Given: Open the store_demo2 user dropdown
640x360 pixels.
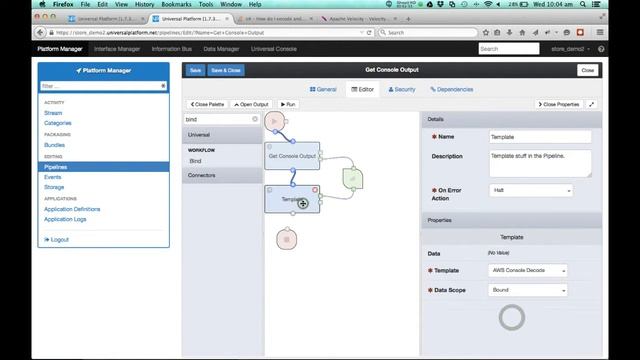Looking at the screenshot, I should pos(570,49).
